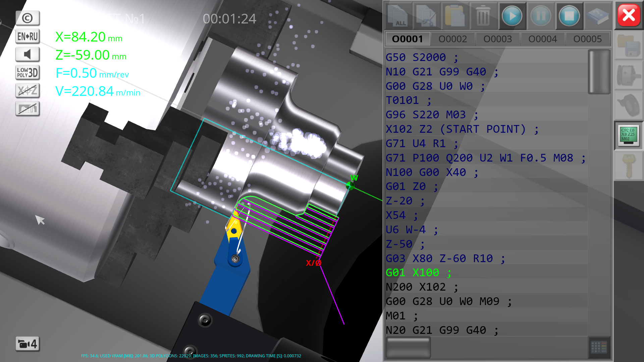Select line Z-50
This screenshot has width=644, height=362.
click(486, 244)
